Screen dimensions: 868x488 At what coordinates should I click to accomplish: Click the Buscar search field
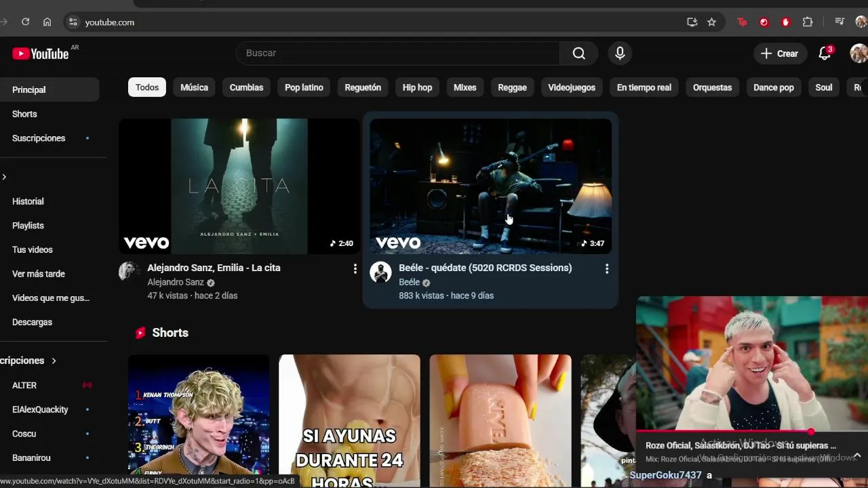tap(398, 54)
